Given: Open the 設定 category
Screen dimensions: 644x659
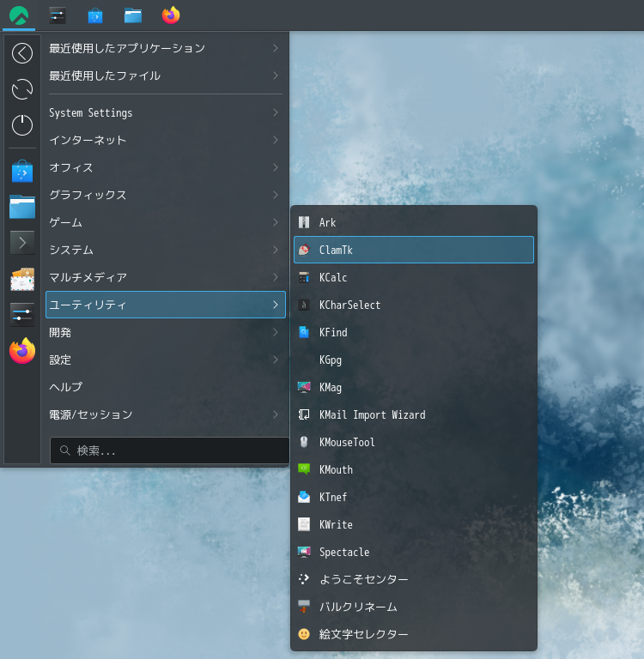Looking at the screenshot, I should 166,360.
